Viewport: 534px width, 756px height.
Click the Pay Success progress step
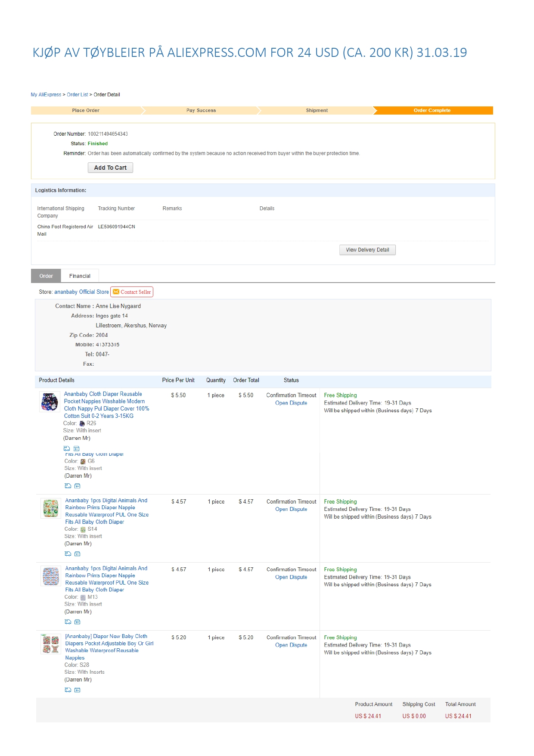[201, 110]
